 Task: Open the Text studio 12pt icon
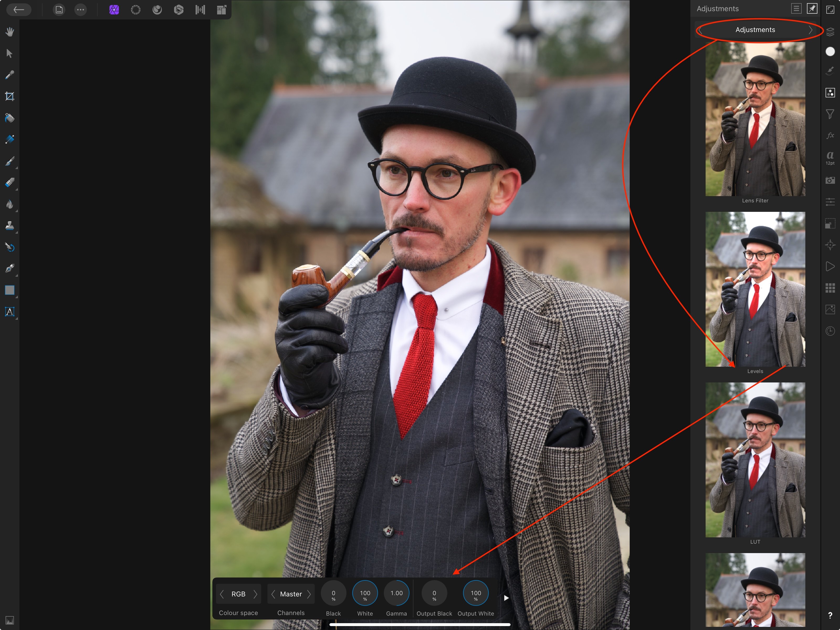coord(830,157)
